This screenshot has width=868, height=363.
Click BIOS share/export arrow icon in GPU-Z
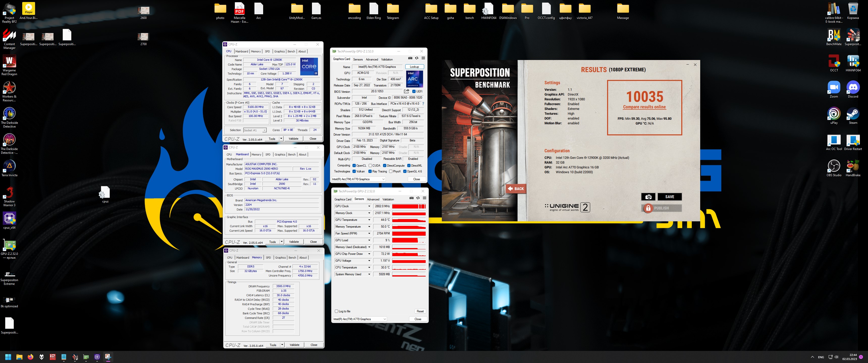point(406,91)
